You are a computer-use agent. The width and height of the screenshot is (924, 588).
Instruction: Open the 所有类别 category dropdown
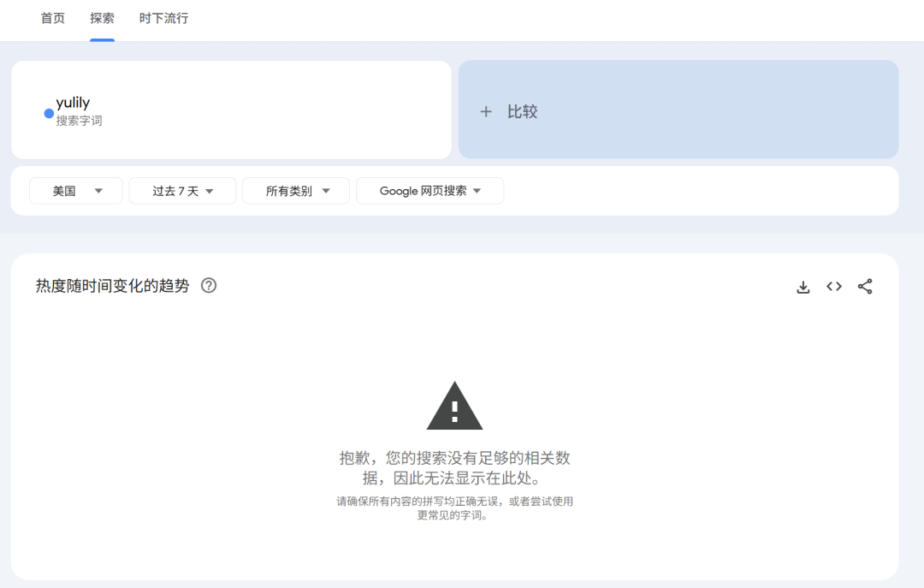click(x=295, y=191)
